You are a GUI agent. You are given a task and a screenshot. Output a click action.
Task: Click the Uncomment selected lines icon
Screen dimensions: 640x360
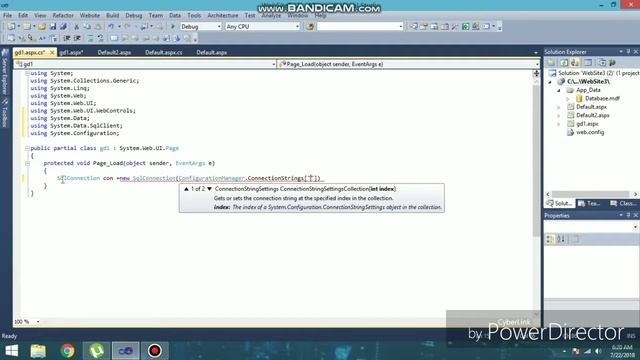(100, 38)
